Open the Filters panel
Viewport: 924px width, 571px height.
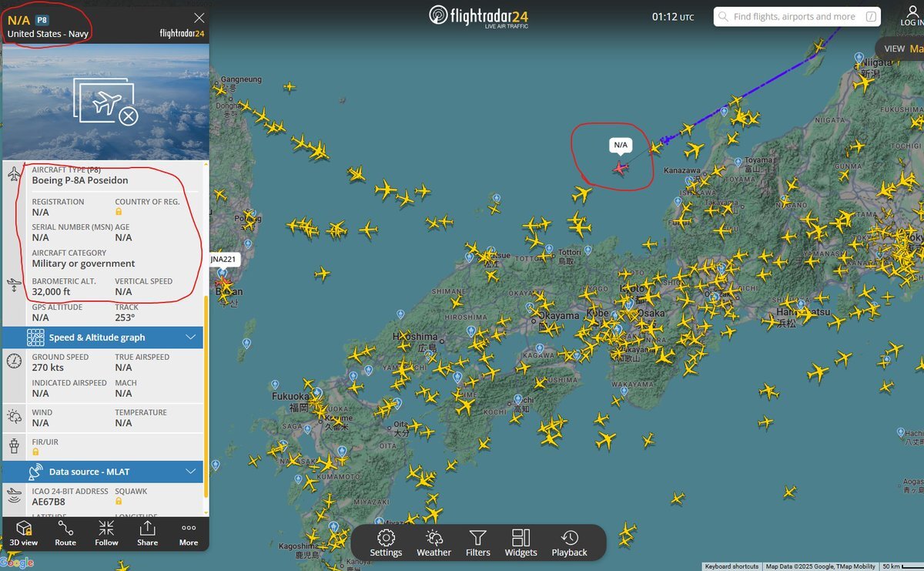pyautogui.click(x=478, y=542)
